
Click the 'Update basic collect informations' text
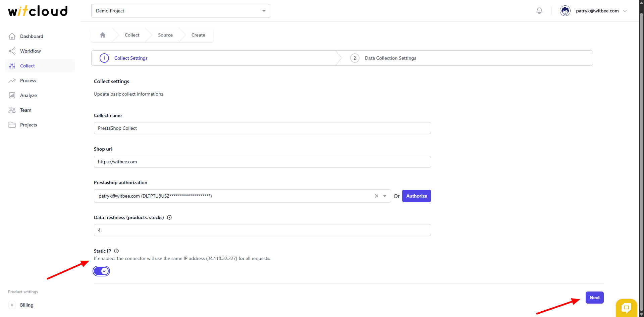coord(128,94)
